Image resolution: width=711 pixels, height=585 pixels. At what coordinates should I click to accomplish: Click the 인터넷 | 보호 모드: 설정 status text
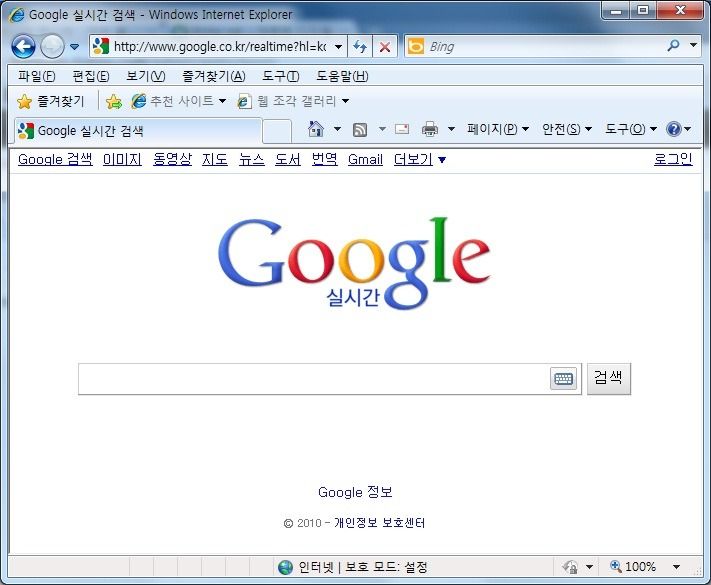363,567
